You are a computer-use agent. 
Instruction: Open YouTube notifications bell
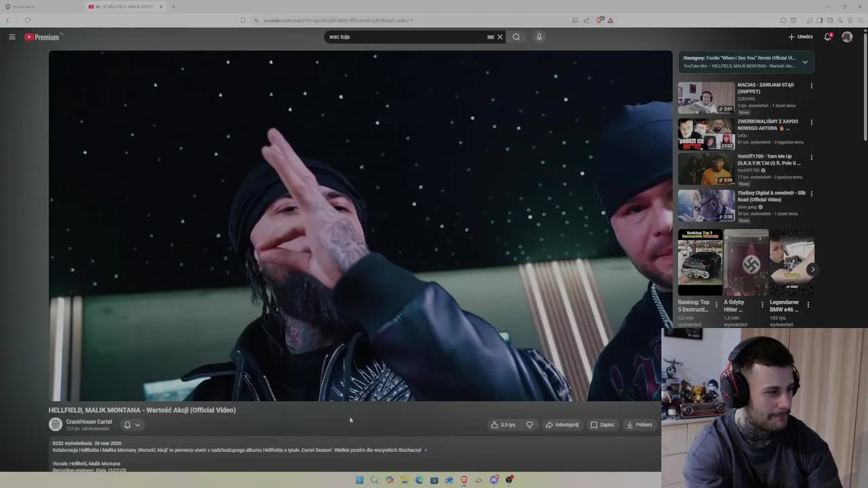(x=827, y=37)
